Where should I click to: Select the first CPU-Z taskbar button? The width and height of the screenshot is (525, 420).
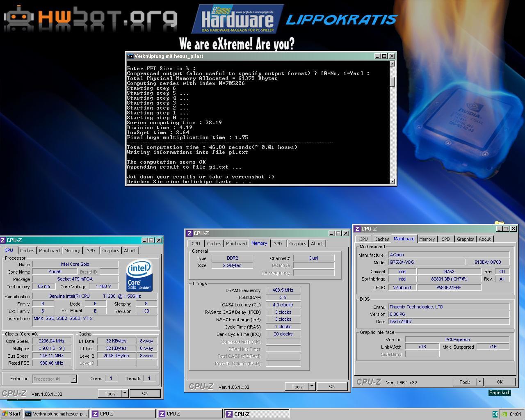click(x=123, y=414)
